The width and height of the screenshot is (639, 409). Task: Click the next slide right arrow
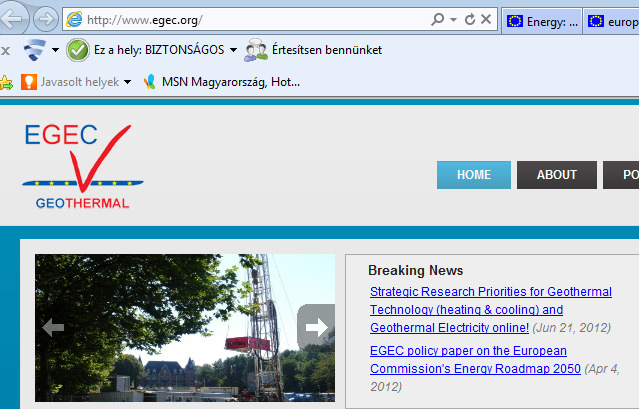316,327
